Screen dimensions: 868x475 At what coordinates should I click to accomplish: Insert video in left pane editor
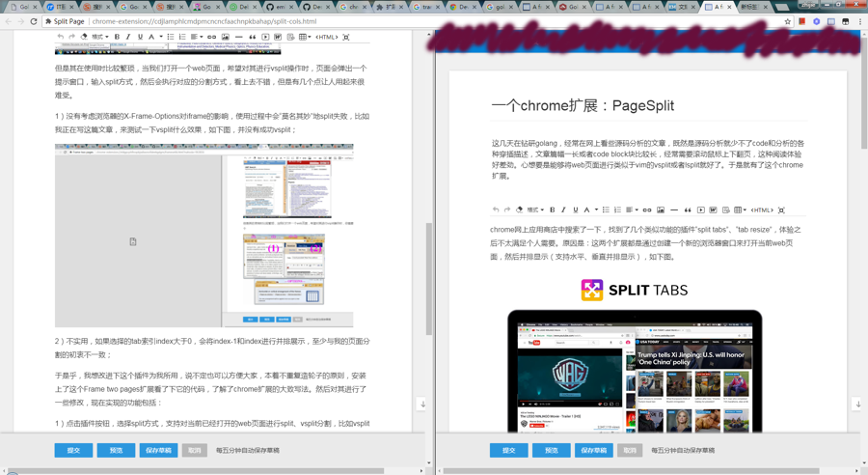(266, 37)
